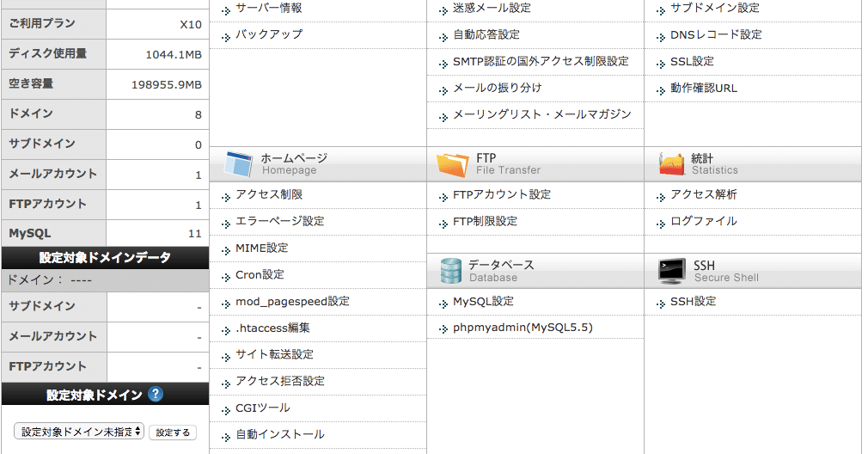Click the Statistics chart icon
The image size is (868, 454).
click(671, 164)
